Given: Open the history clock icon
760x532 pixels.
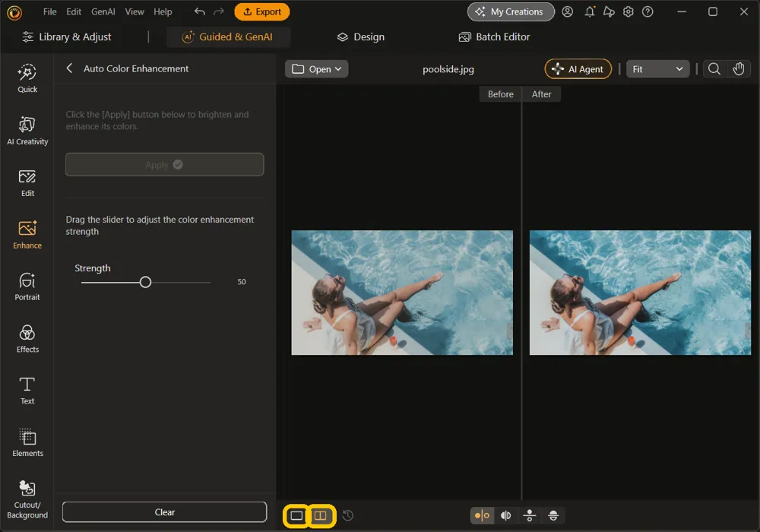Looking at the screenshot, I should [x=347, y=515].
